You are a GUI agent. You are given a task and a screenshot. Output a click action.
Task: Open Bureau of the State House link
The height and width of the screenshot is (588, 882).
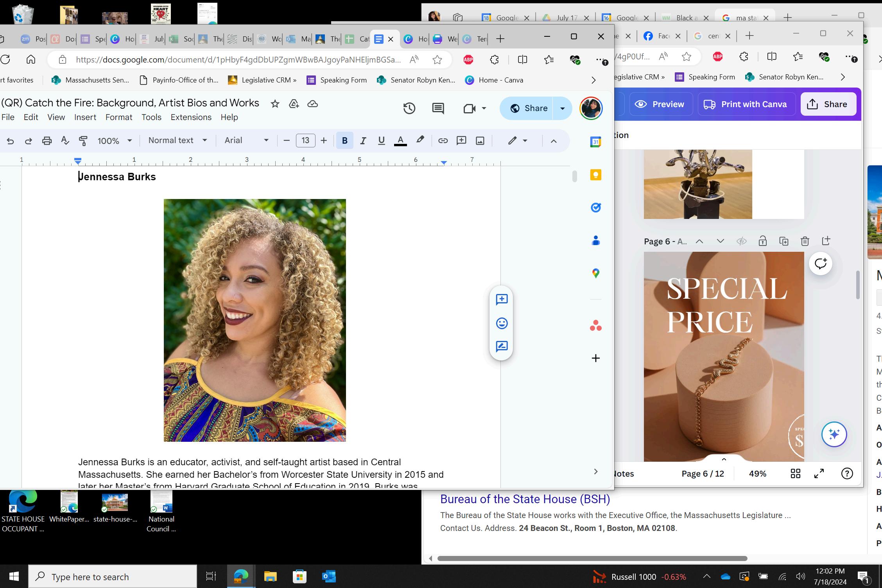pos(525,499)
